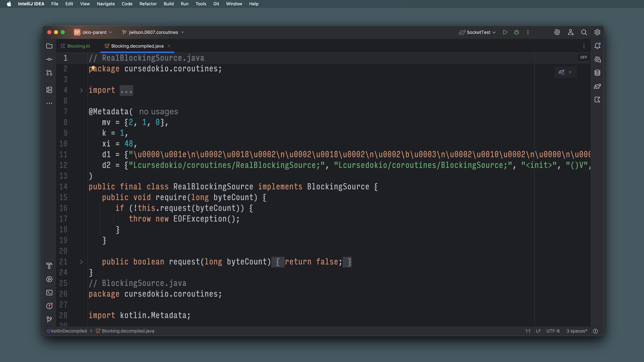Show more tool windows ellipsis in left sidebar
The image size is (644, 362).
49,103
